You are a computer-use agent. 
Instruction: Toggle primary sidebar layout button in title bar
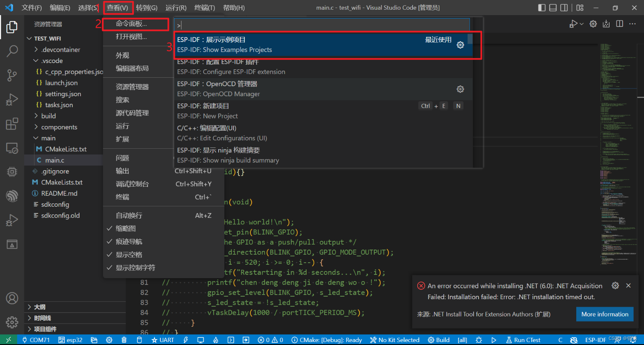pos(542,8)
